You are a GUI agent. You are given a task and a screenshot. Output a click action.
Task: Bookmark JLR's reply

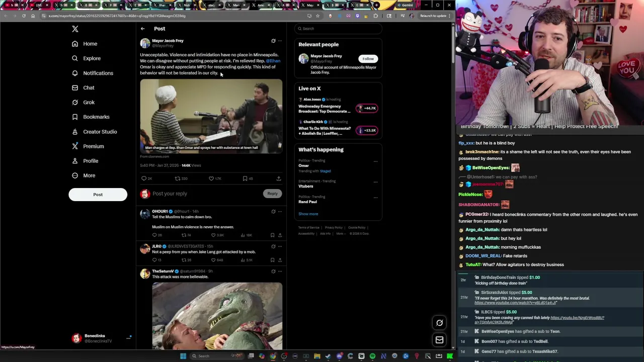tap(273, 260)
